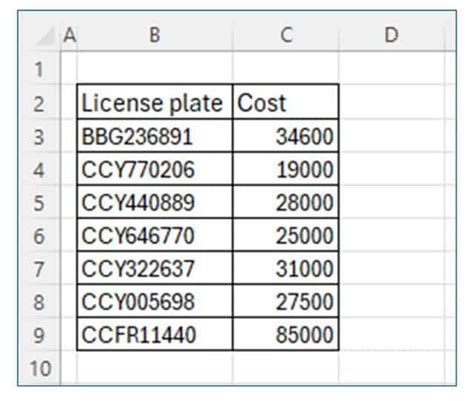Select the cost value 19000
474x401 pixels.
(x=286, y=169)
